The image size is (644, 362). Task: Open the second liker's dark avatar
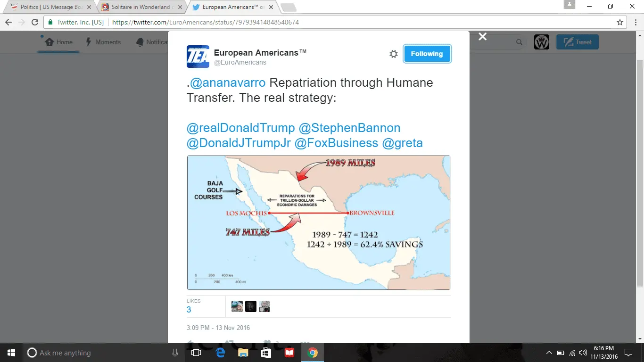(x=251, y=306)
